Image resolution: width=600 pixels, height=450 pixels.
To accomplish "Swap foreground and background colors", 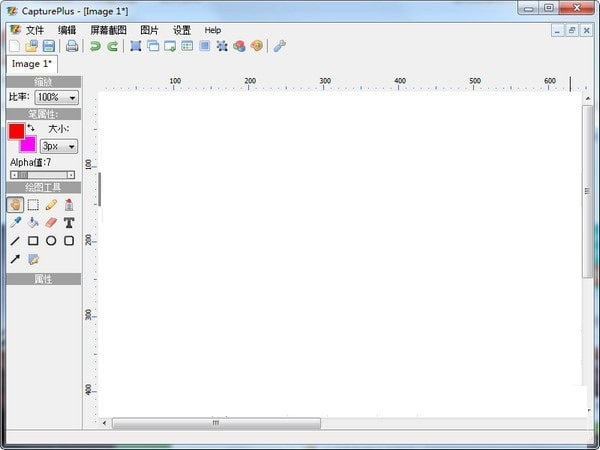I will (31, 128).
